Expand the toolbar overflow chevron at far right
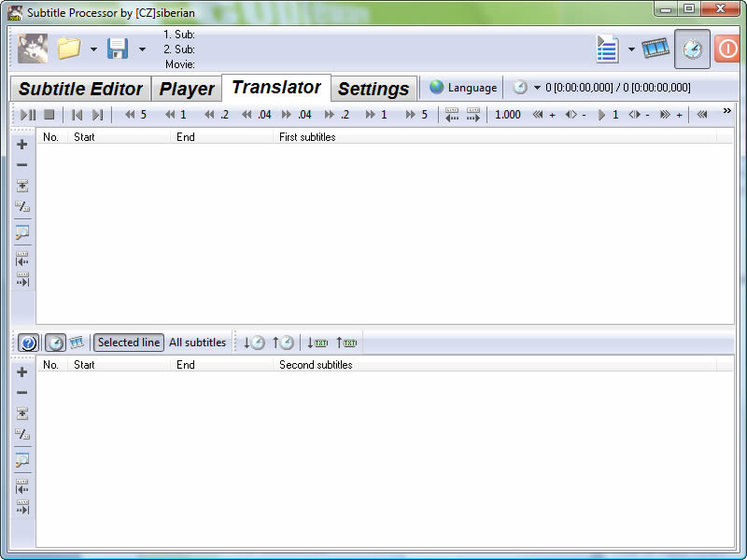Image resolution: width=747 pixels, height=560 pixels. point(727,111)
